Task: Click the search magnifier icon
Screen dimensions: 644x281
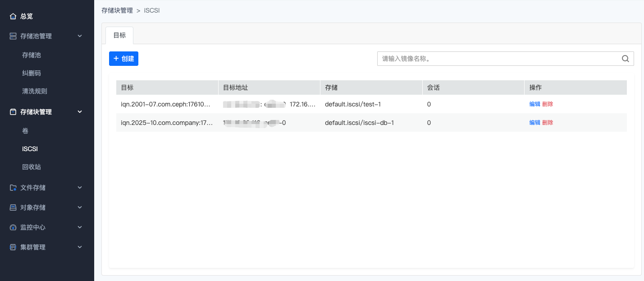Action: [x=625, y=59]
